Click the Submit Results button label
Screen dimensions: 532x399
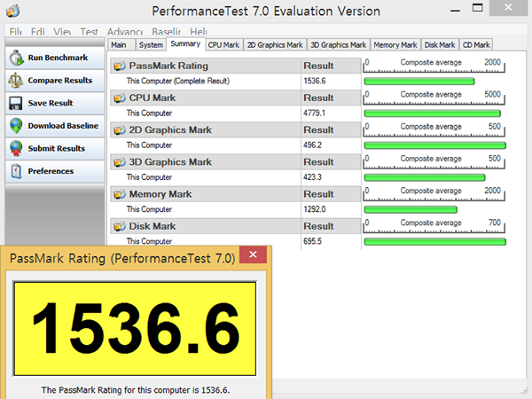57,149
